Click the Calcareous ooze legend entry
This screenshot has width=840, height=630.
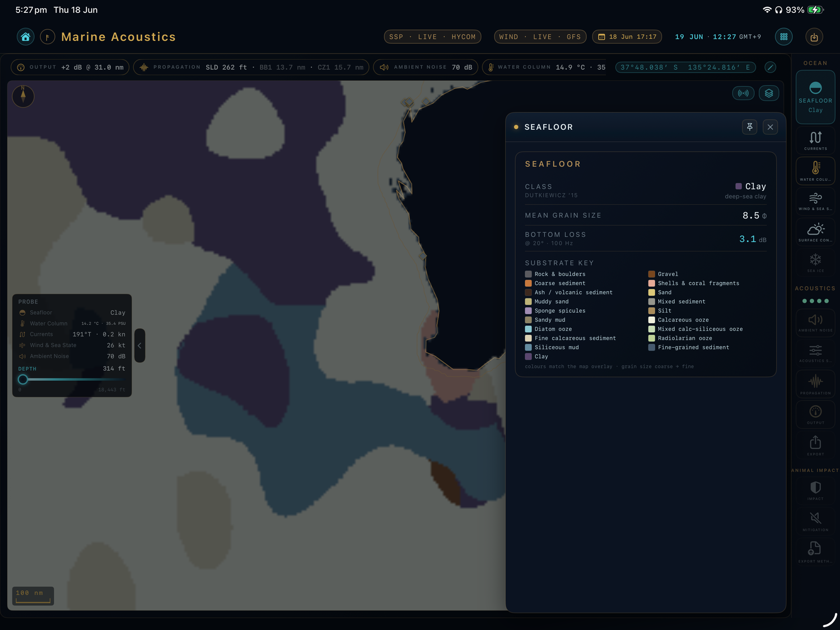click(679, 320)
